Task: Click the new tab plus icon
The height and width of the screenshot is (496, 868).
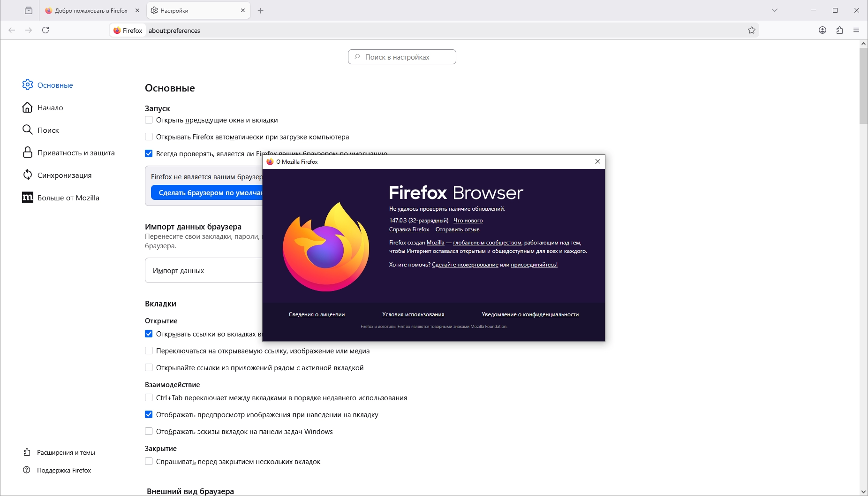Action: [261, 10]
